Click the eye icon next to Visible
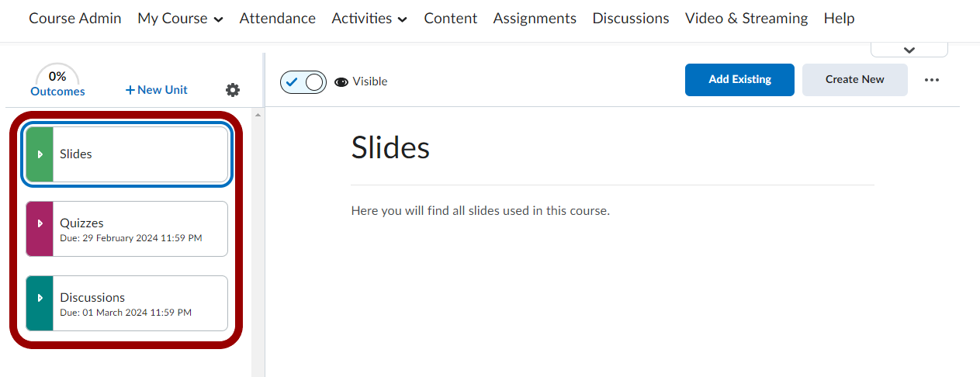Viewport: 980px width, 377px height. click(x=341, y=81)
